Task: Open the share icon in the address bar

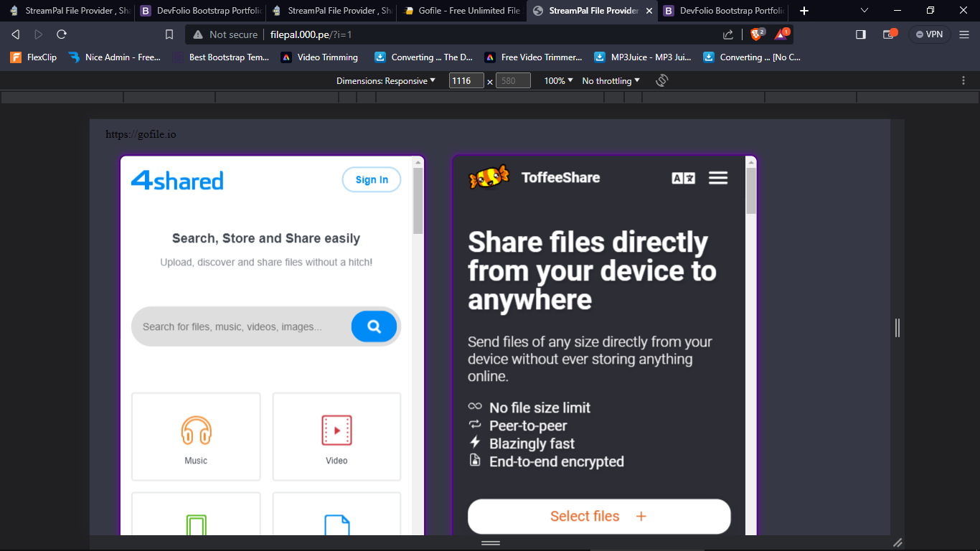Action: (728, 34)
